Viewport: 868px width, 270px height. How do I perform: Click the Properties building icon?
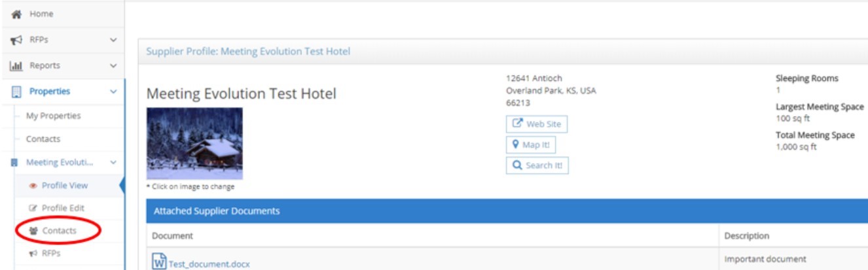point(12,90)
